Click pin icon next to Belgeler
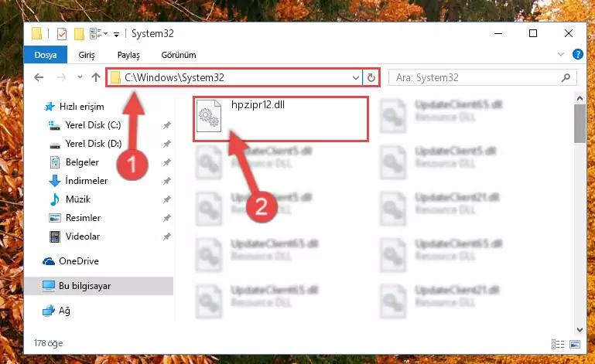 (x=166, y=162)
